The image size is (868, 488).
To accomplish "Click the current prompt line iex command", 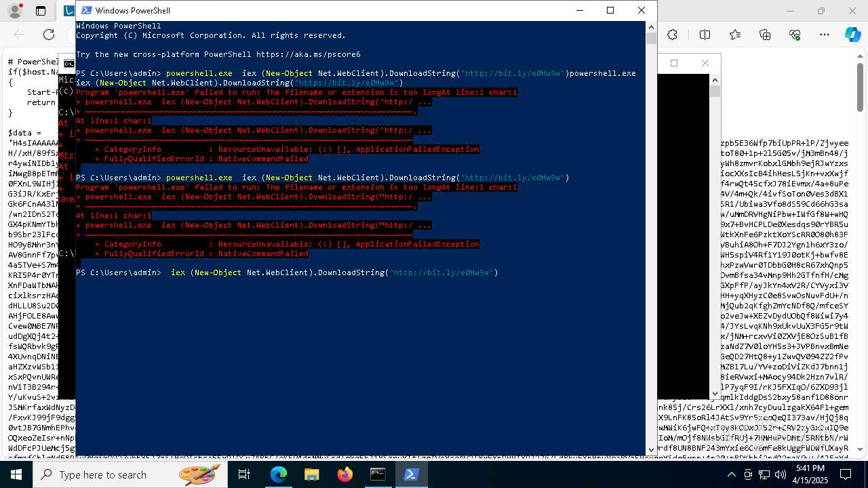I will tap(334, 272).
